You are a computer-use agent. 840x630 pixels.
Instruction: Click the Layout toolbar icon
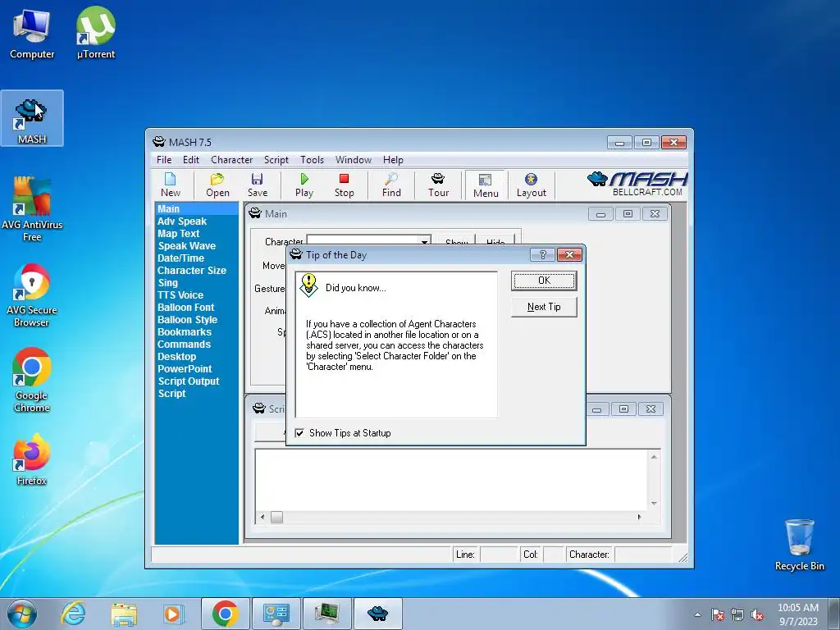pyautogui.click(x=531, y=185)
